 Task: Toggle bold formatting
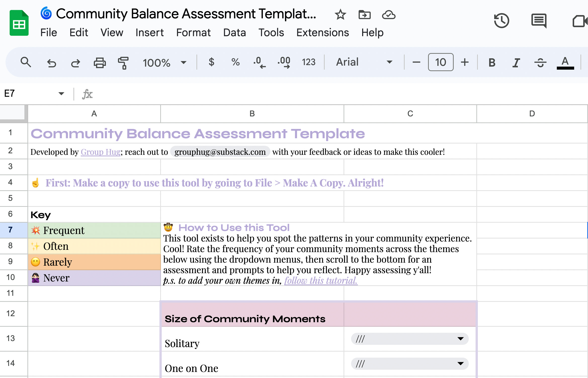click(492, 63)
